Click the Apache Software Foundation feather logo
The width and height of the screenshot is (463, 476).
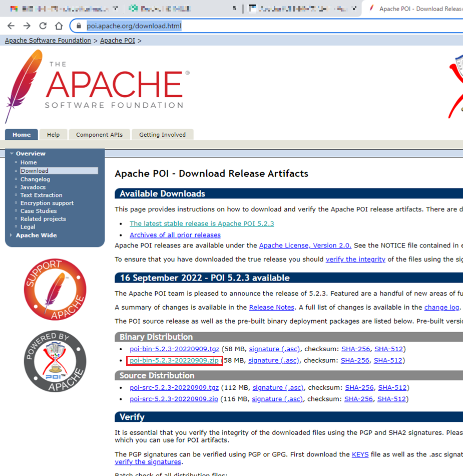tap(97, 87)
